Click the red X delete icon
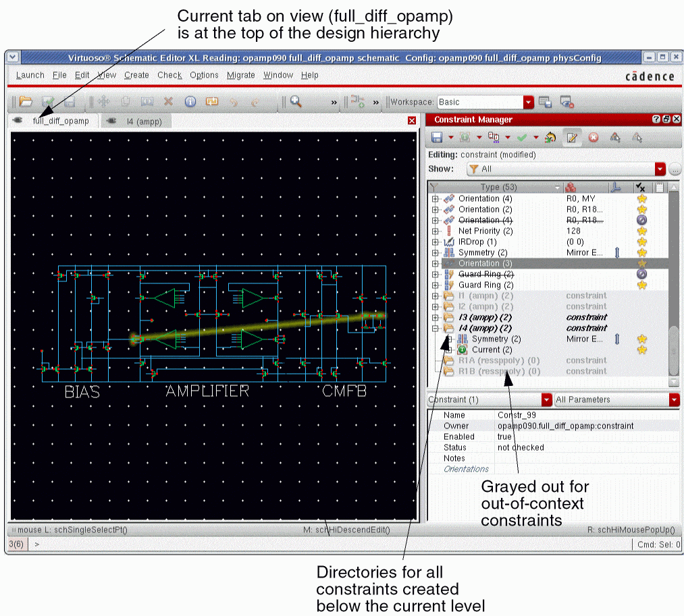The height and width of the screenshot is (616, 684). [169, 102]
